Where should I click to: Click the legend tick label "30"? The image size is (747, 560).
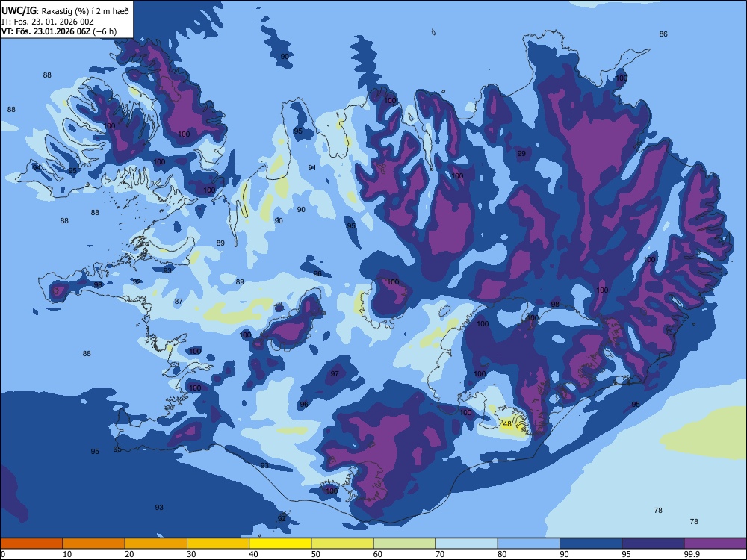coord(191,554)
